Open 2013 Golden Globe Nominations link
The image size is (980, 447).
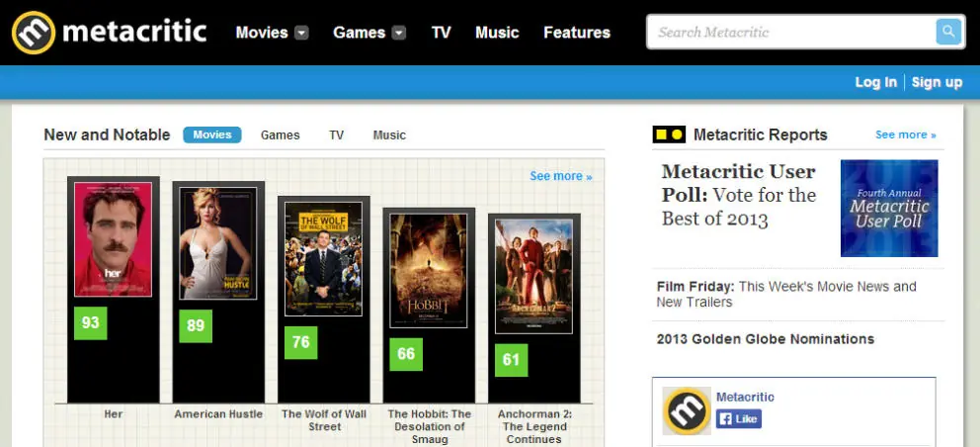click(x=765, y=339)
